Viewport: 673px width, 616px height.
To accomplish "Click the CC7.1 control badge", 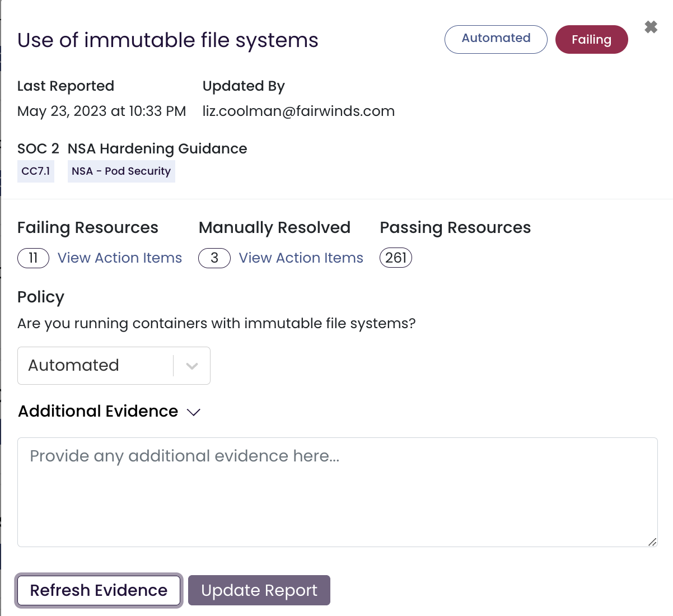I will (35, 171).
